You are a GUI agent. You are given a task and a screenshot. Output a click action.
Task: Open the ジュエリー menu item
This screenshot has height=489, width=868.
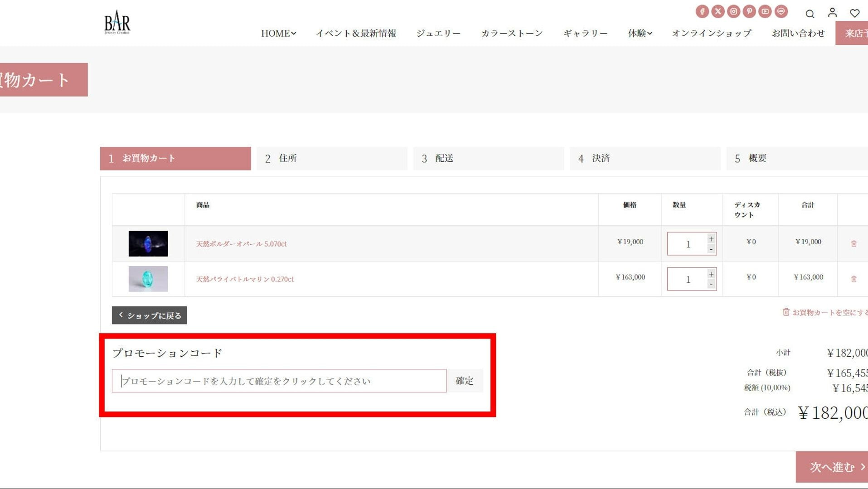click(438, 33)
